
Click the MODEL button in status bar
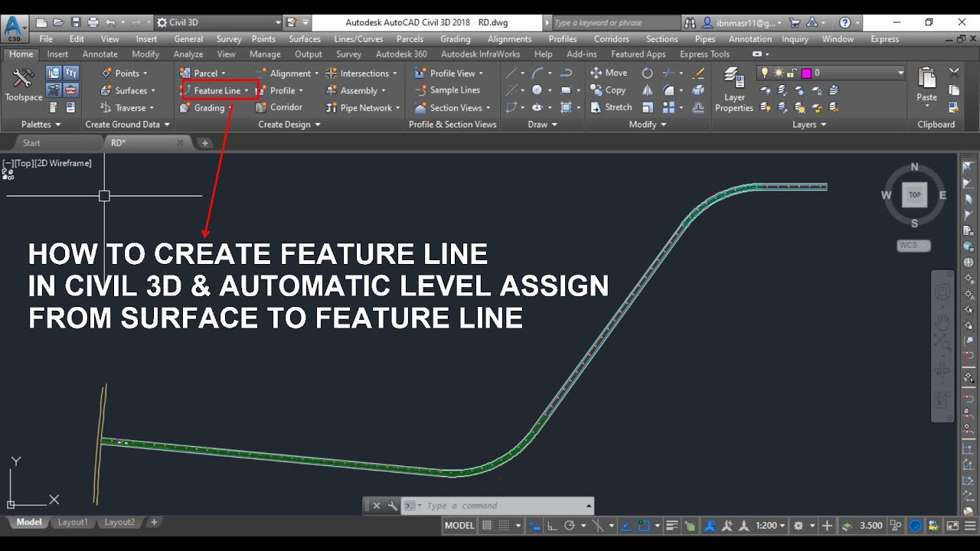[x=459, y=526]
